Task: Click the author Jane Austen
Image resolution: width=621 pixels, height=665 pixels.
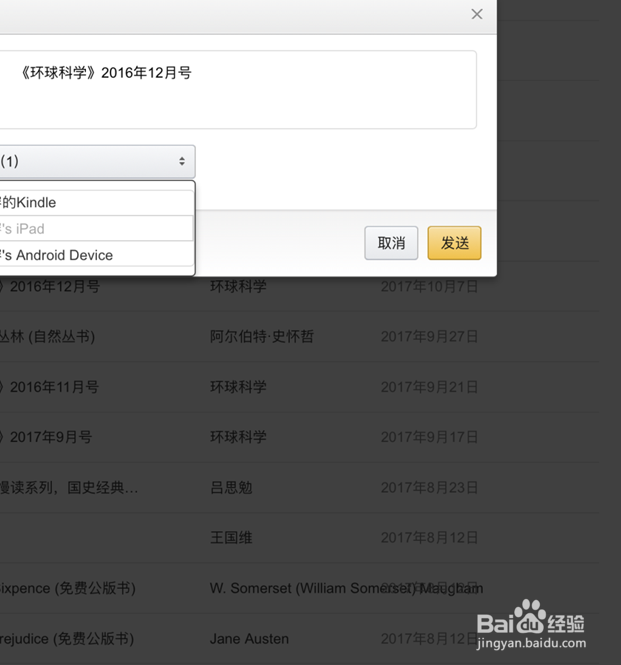Action: pos(249,639)
